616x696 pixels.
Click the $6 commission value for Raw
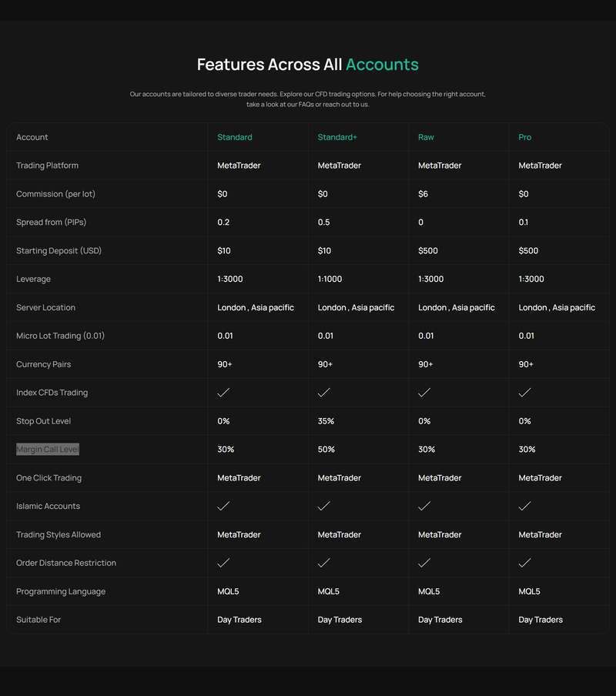click(x=423, y=194)
